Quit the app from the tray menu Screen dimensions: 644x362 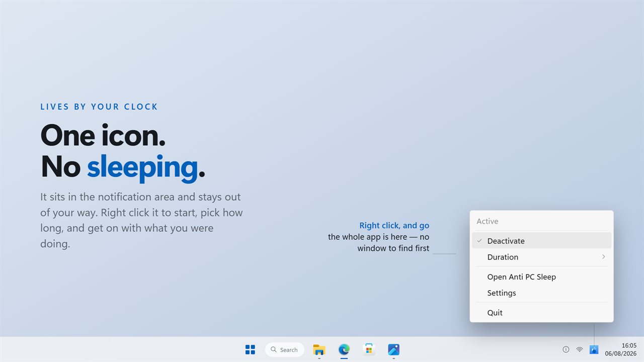541,312
